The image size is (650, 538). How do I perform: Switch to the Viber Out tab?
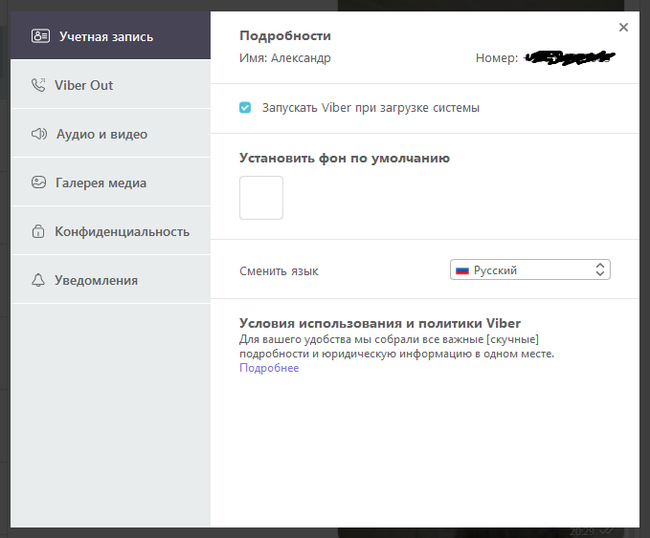coord(85,85)
